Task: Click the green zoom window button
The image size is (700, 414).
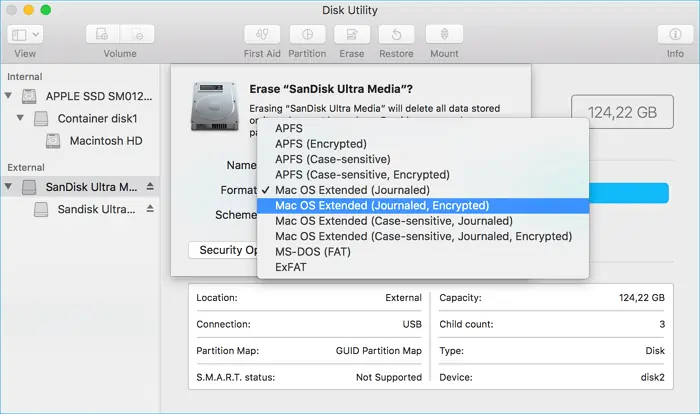Action: pyautogui.click(x=46, y=10)
